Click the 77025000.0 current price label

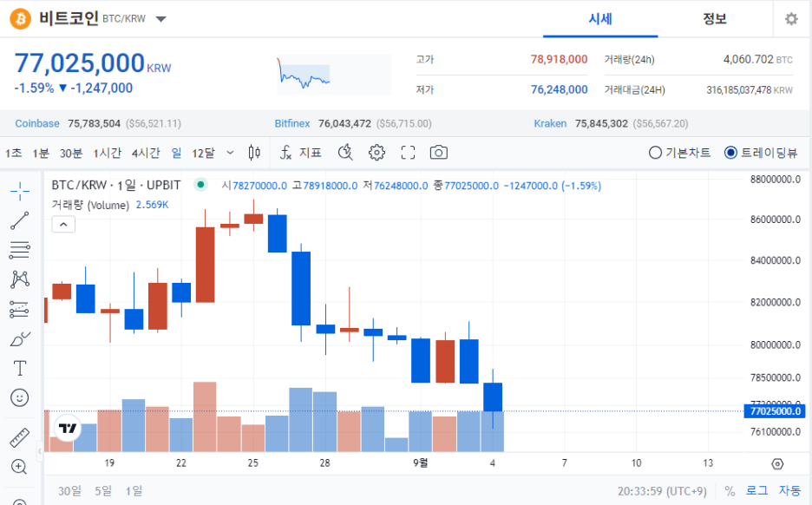tap(775, 410)
